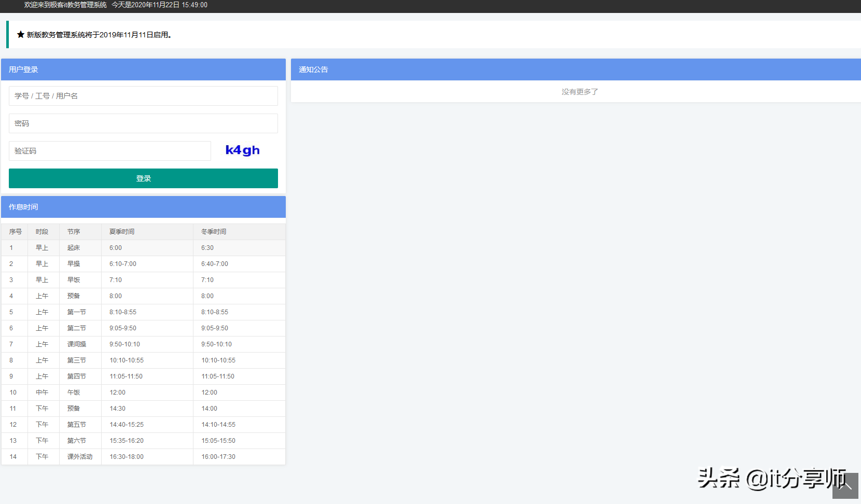
Task: Click the 作息时间 panel header
Action: pos(23,207)
